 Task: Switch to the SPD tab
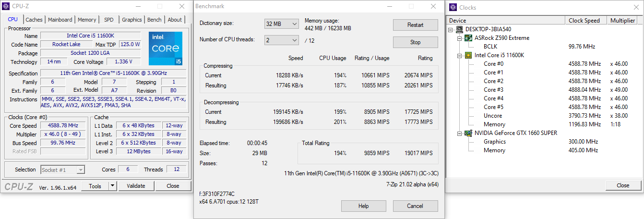(109, 20)
